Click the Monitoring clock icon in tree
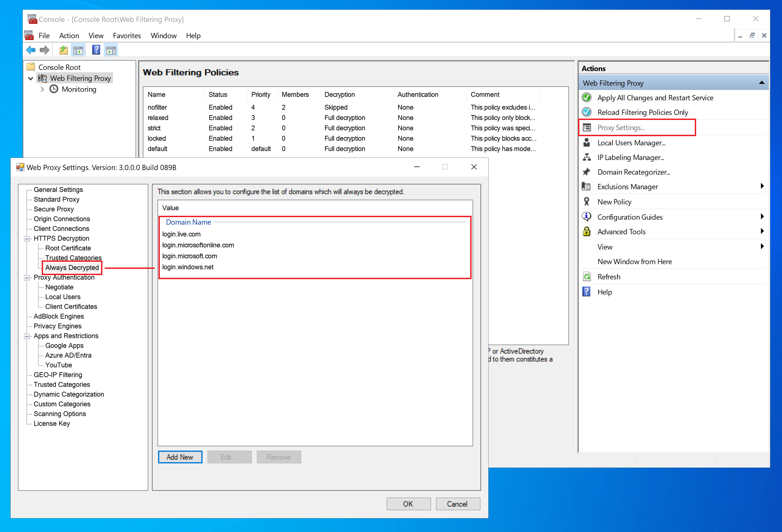Image resolution: width=782 pixels, height=532 pixels. (x=54, y=89)
